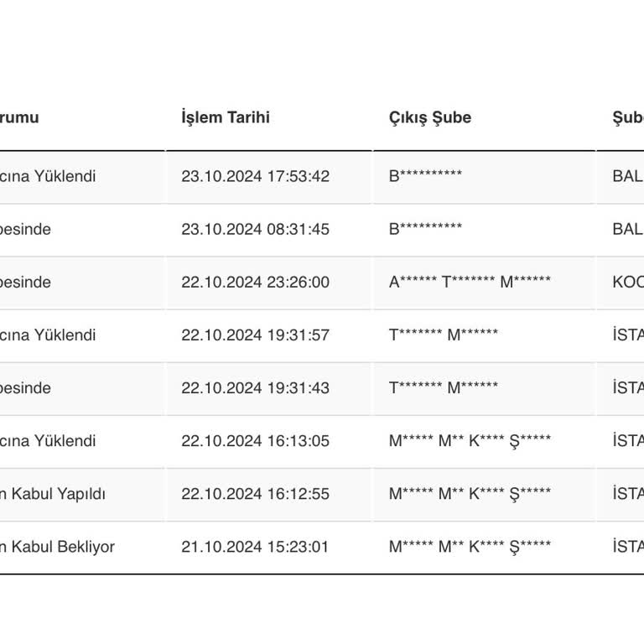Click the Kabul Yapıldı status cell
The height and width of the screenshot is (644, 644).
point(53,494)
